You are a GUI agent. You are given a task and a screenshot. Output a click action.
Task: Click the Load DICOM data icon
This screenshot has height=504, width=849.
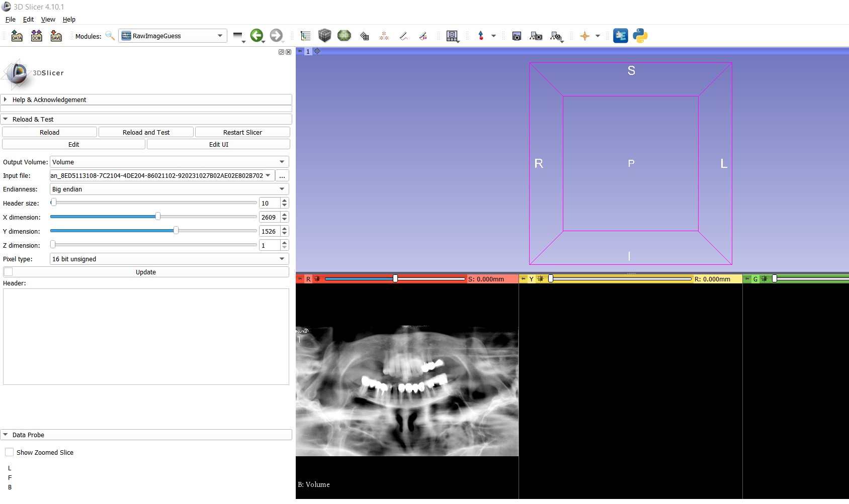click(x=36, y=36)
